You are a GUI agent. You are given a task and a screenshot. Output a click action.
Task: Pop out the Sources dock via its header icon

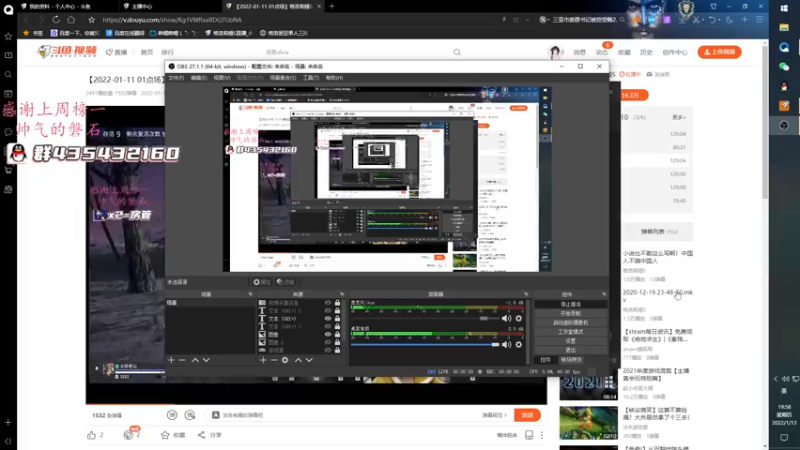pos(342,294)
